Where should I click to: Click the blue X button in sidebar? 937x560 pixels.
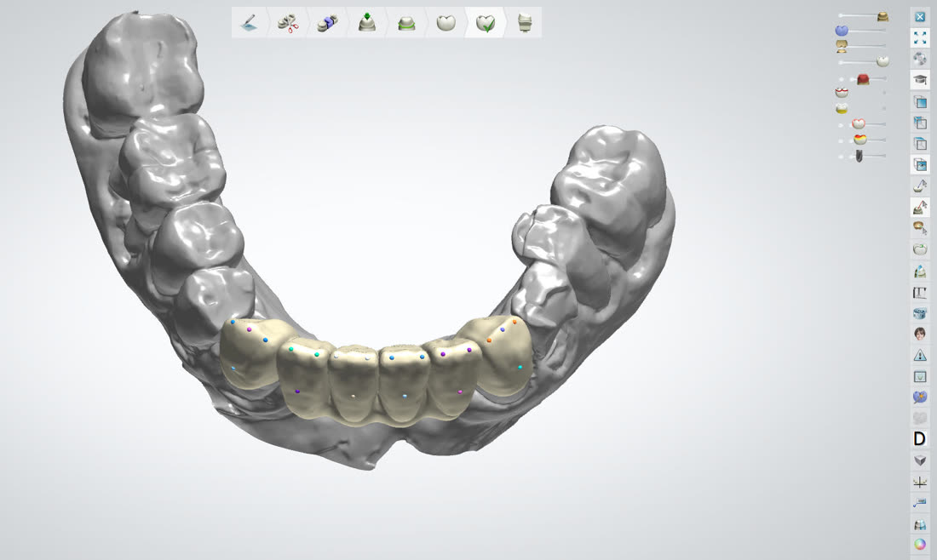tap(920, 17)
